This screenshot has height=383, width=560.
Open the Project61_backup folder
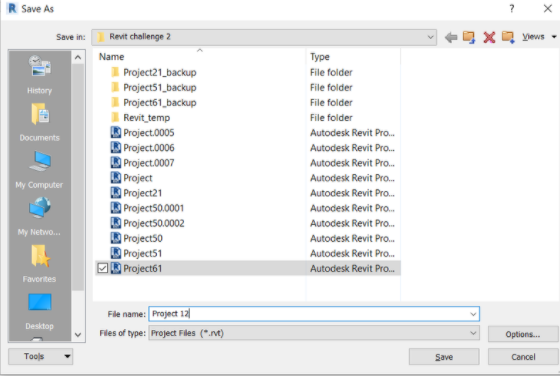(x=154, y=103)
